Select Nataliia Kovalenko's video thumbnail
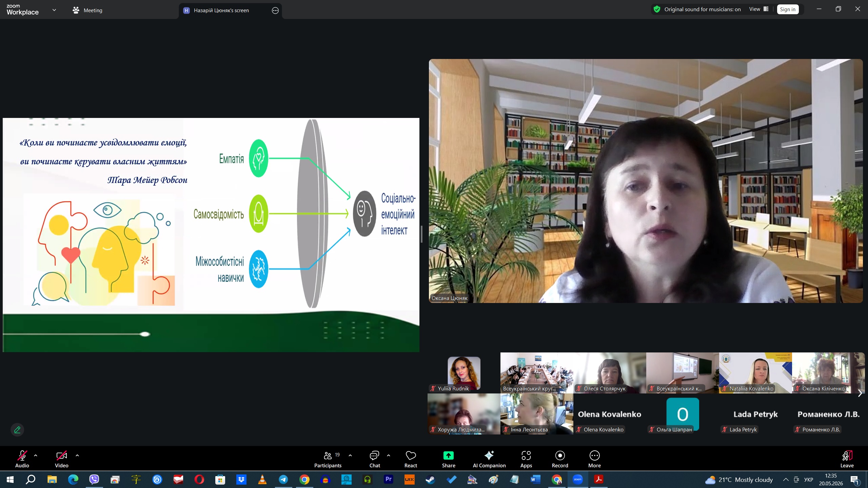868x488 pixels. click(755, 373)
